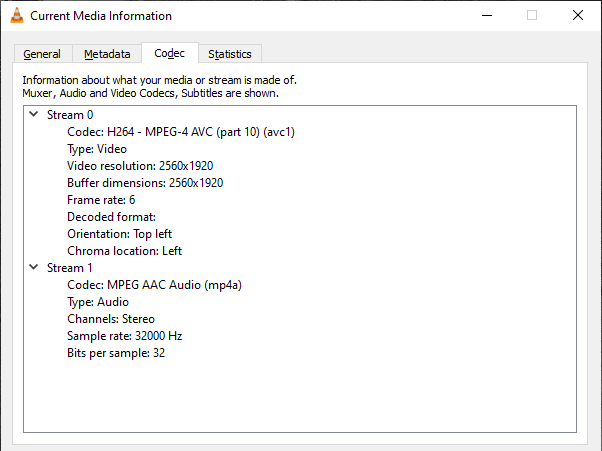
Task: Select 'Sample rate: 32000 Hz' row
Action: (x=124, y=336)
